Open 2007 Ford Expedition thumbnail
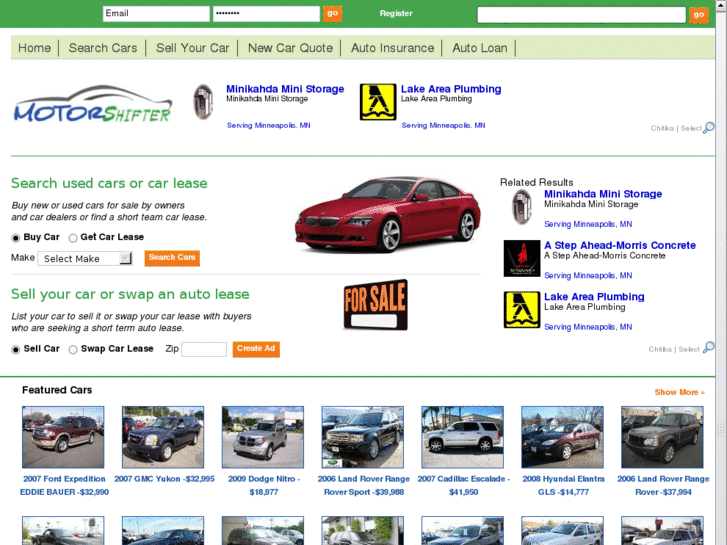The height and width of the screenshot is (545, 727). coord(63,437)
